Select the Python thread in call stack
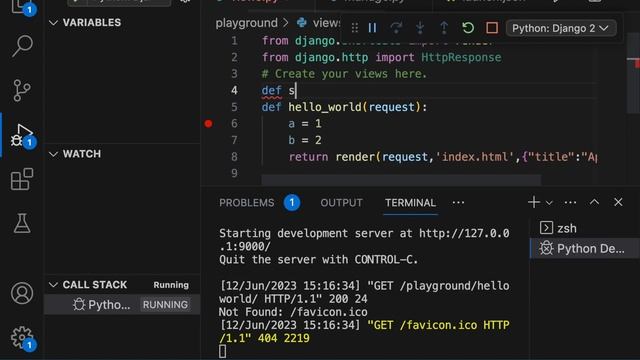The height and width of the screenshot is (360, 640). pos(122,304)
